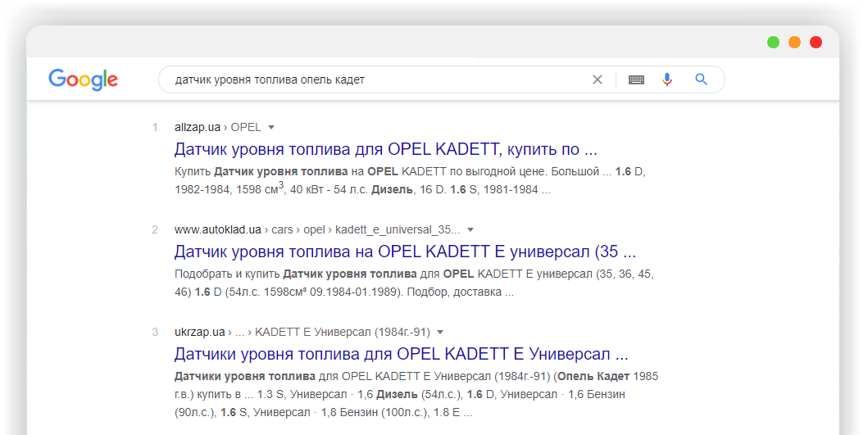Image resolution: width=868 pixels, height=435 pixels.
Task: Run the search with the magnifier icon
Action: click(702, 79)
